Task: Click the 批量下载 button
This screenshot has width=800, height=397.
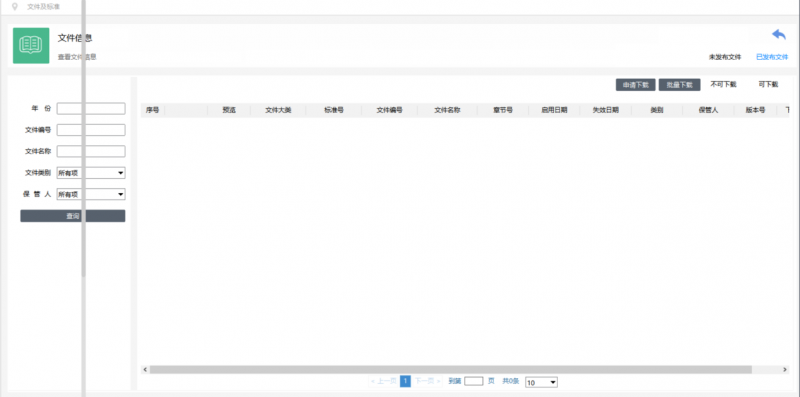Action: tap(679, 85)
